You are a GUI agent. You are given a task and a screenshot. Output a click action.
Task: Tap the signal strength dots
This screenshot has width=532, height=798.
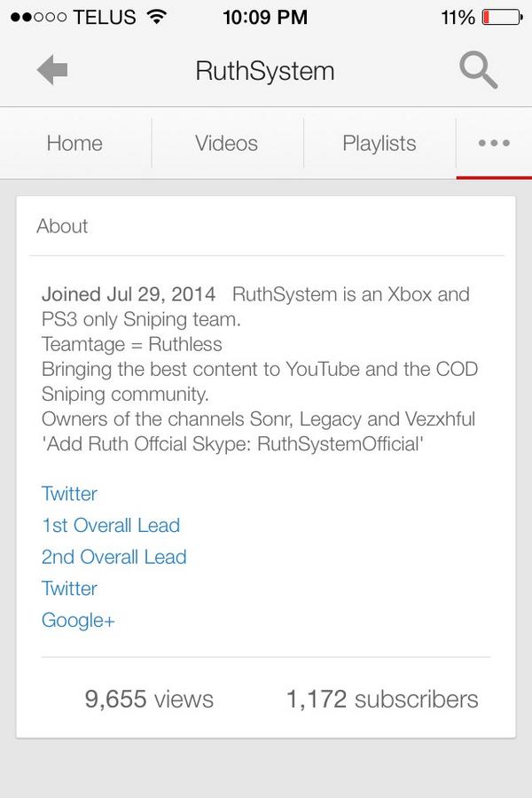tap(39, 18)
